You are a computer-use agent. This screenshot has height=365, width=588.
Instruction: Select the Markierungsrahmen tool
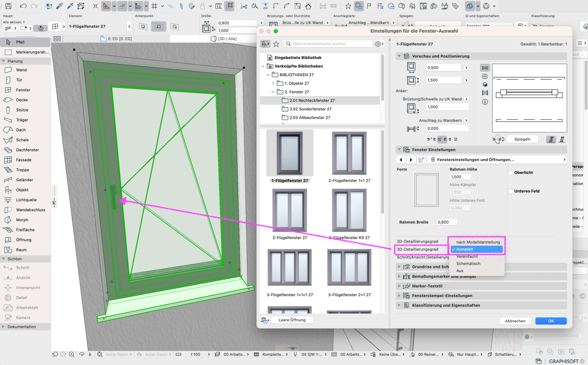tap(25, 52)
